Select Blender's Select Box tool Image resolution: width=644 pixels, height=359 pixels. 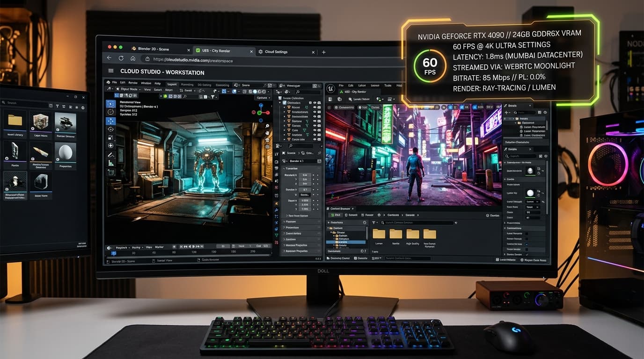click(x=110, y=104)
